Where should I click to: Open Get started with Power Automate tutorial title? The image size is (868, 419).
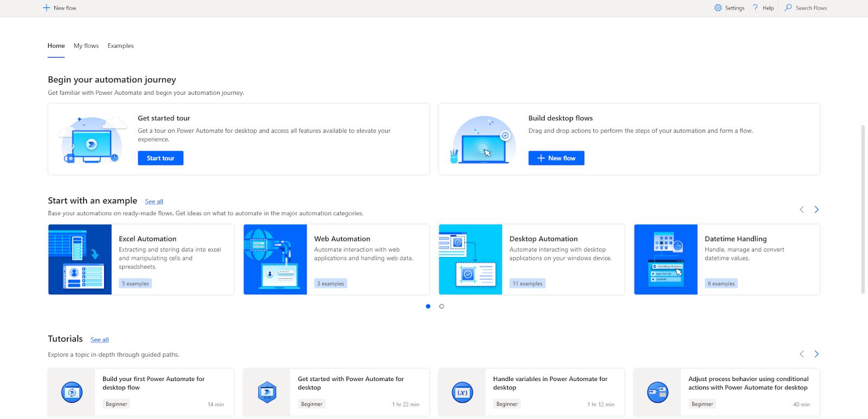(350, 383)
